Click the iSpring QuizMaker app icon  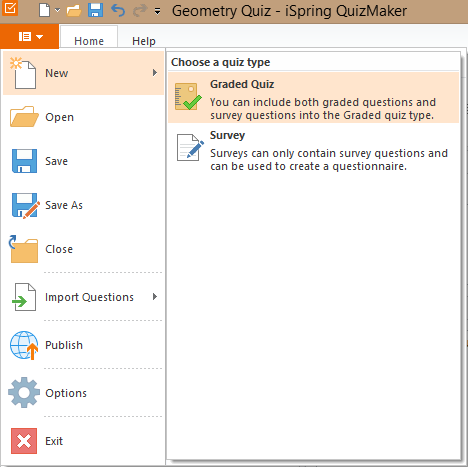tap(10, 8)
